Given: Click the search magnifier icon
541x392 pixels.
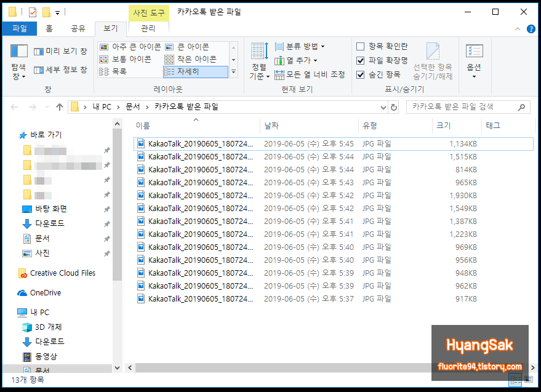Looking at the screenshot, I should click(x=521, y=107).
